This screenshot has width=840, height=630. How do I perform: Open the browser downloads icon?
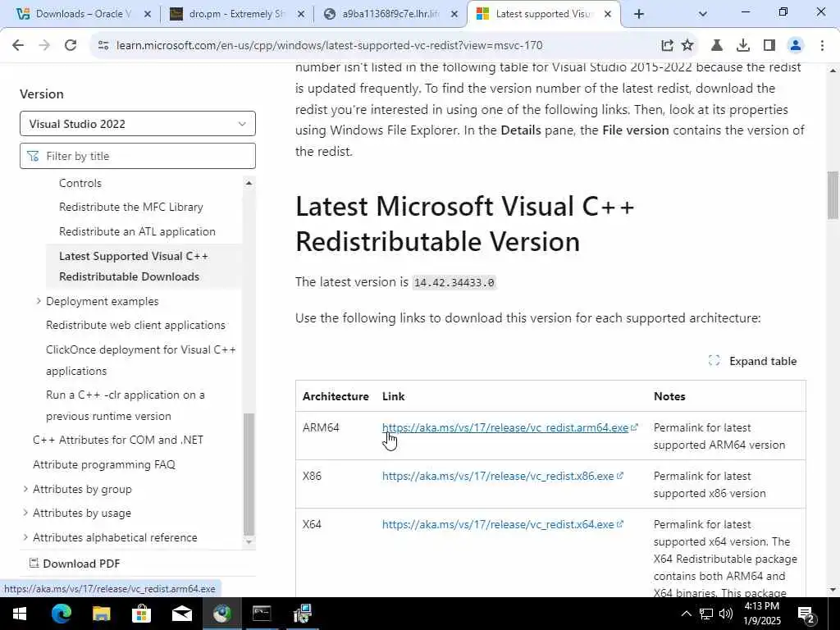[x=743, y=46]
